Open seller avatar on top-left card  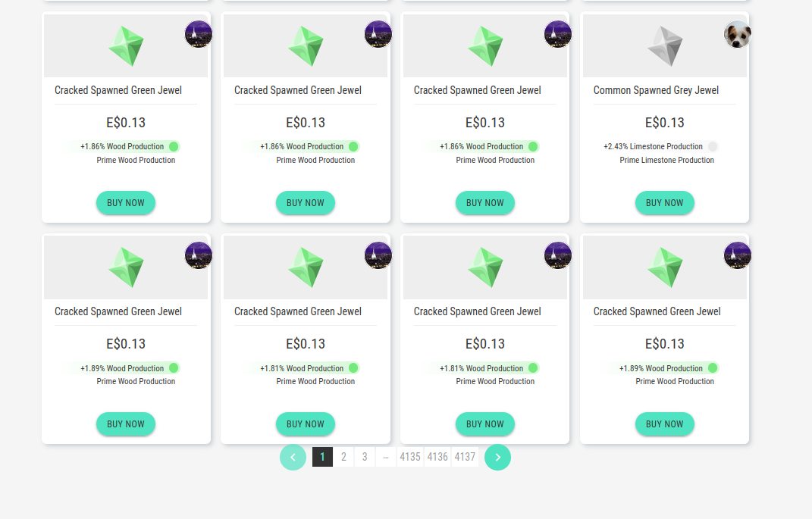(x=198, y=34)
